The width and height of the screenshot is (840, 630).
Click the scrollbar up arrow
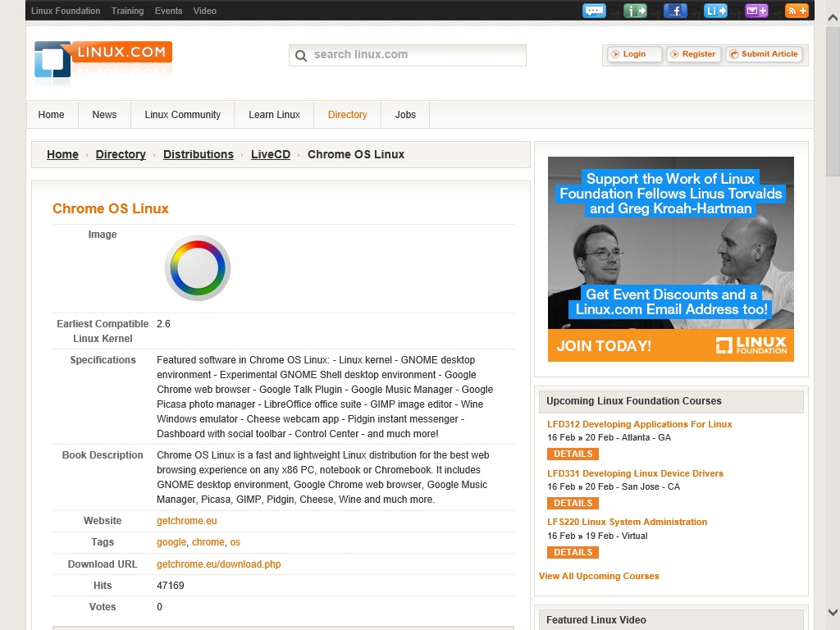click(x=833, y=18)
